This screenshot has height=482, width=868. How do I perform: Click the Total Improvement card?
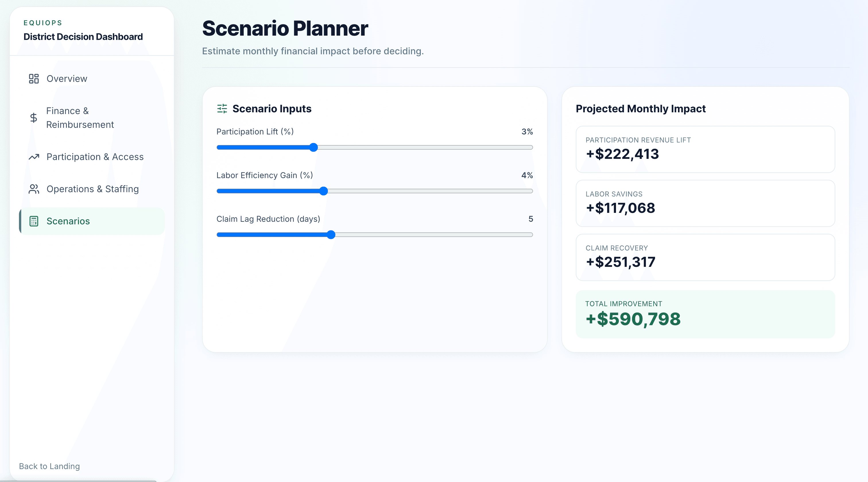(x=706, y=314)
